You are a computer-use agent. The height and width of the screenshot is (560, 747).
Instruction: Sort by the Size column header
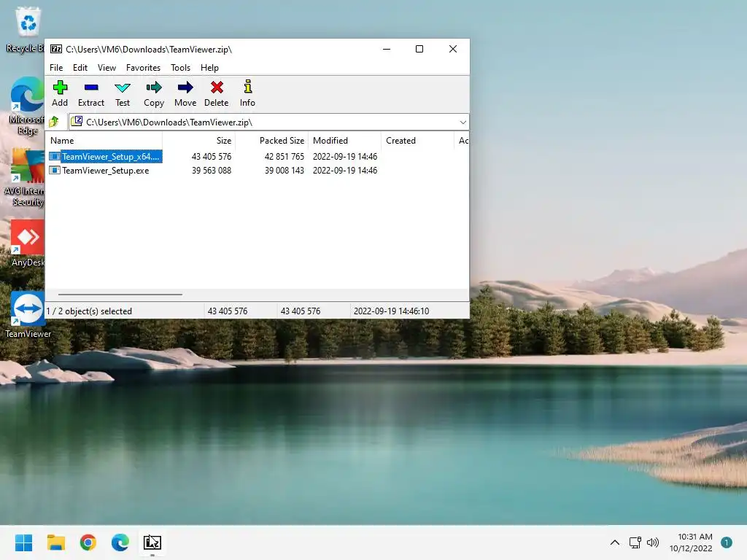pyautogui.click(x=198, y=141)
